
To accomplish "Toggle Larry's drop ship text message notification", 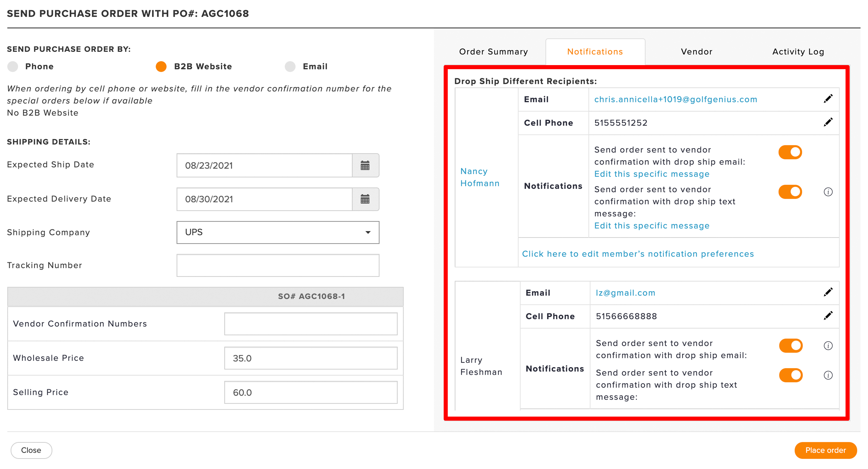I will pos(791,375).
